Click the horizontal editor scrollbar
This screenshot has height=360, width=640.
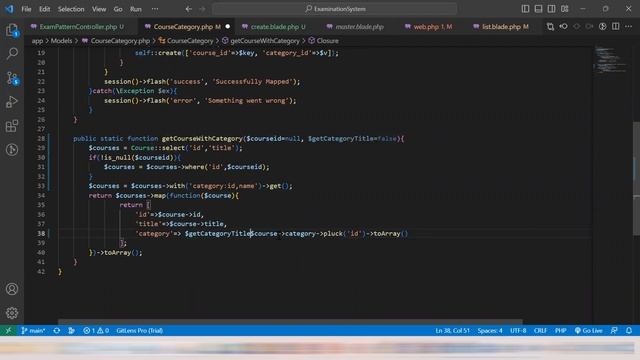coord(290,322)
